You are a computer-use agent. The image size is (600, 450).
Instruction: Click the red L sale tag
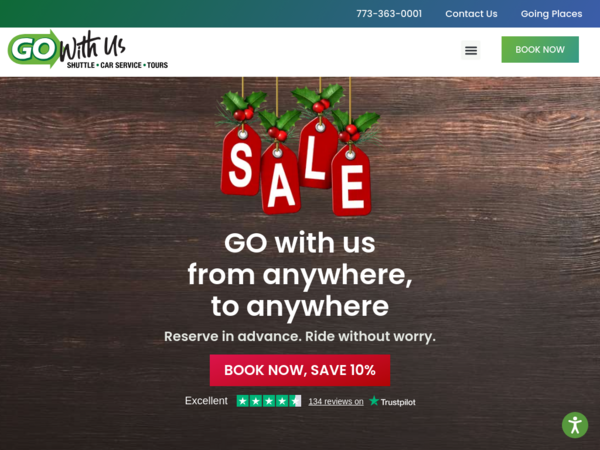(x=317, y=155)
